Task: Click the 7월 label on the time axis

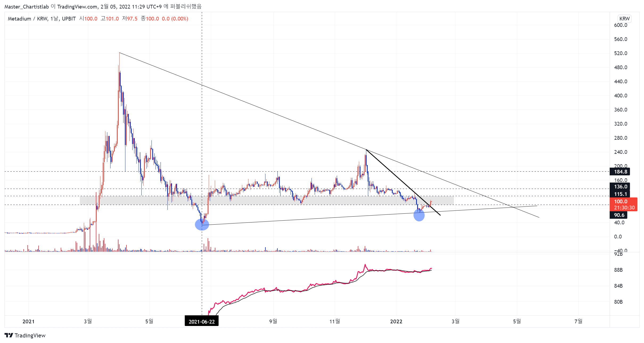Action: (x=578, y=321)
